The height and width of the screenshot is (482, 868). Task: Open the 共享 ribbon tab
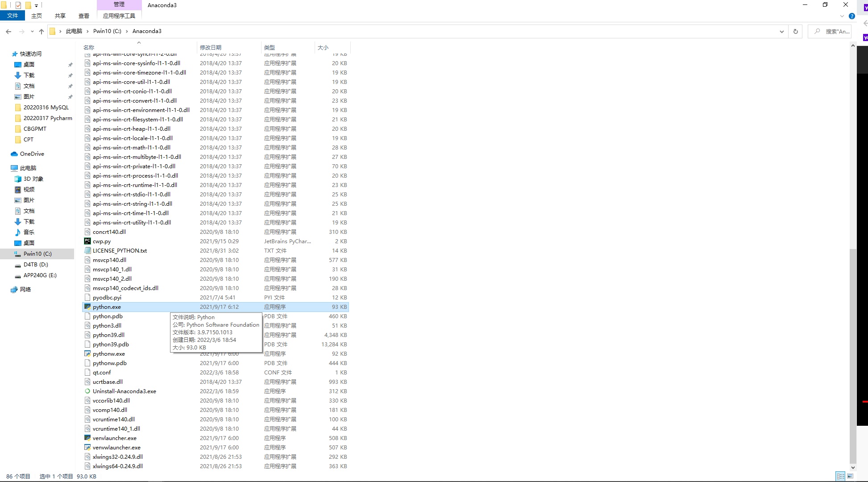pos(60,16)
